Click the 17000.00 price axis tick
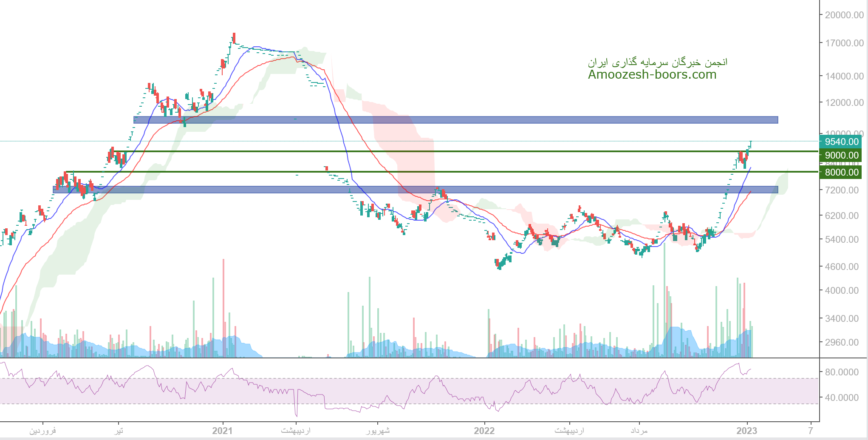The width and height of the screenshot is (868, 440). pos(844,43)
